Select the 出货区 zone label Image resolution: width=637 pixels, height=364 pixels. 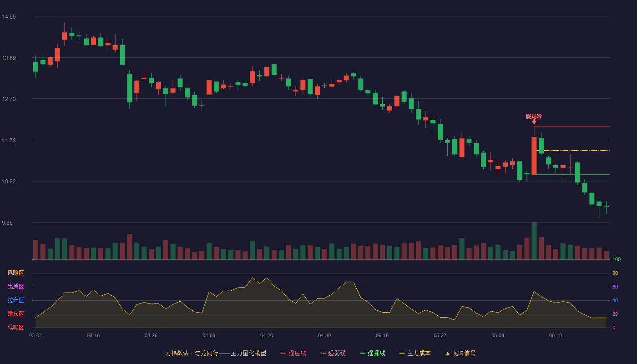pos(15,287)
